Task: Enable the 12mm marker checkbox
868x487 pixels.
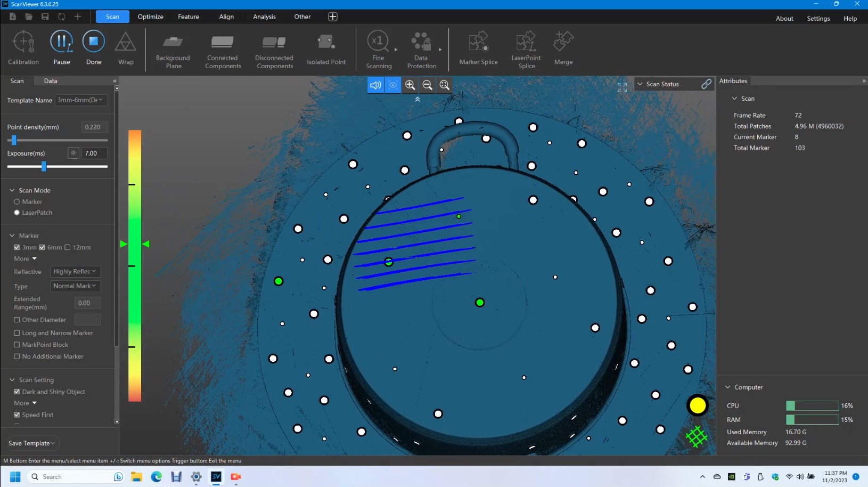Action: coord(68,247)
